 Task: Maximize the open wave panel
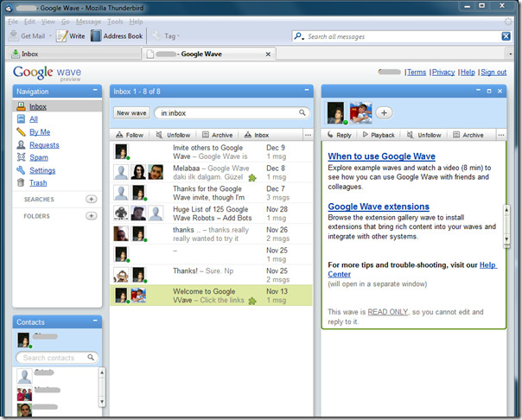click(x=489, y=91)
